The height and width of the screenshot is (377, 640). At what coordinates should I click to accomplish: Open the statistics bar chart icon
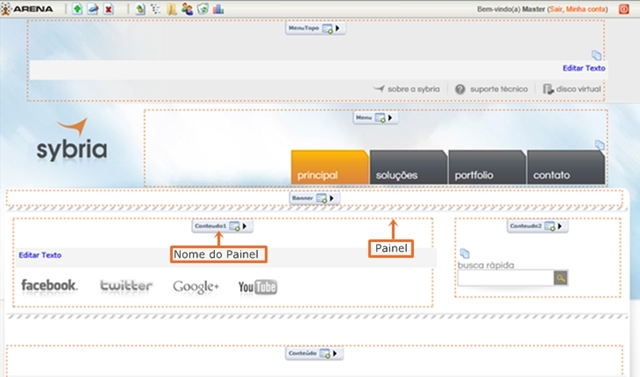pyautogui.click(x=218, y=9)
